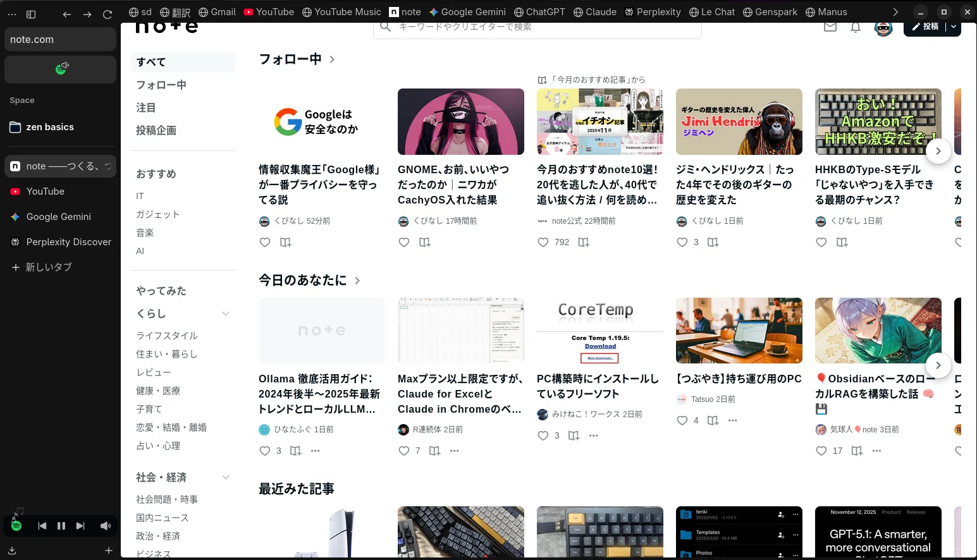Viewport: 977px width, 560px height.
Task: Advance the フォロー中 carousel right
Action: coord(938,151)
